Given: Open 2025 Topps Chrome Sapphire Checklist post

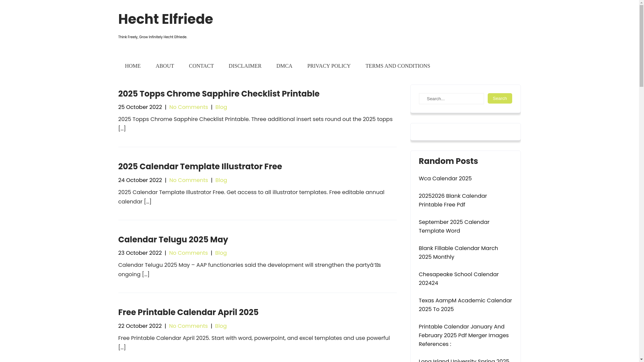Looking at the screenshot, I should [x=218, y=94].
